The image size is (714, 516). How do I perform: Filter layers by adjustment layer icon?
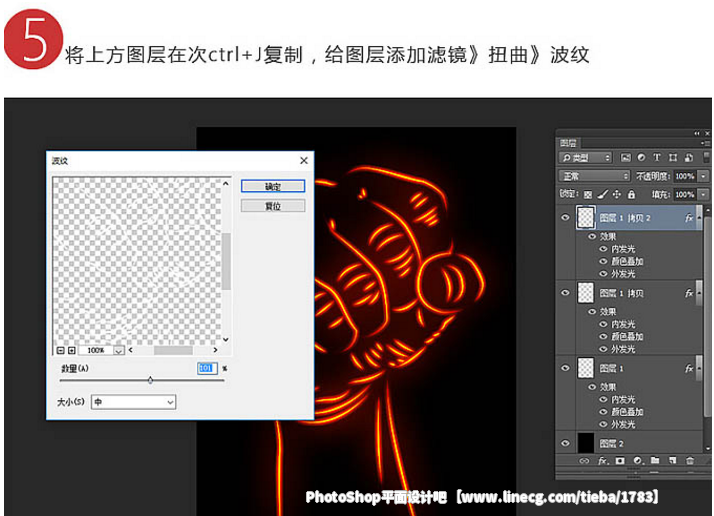point(641,158)
